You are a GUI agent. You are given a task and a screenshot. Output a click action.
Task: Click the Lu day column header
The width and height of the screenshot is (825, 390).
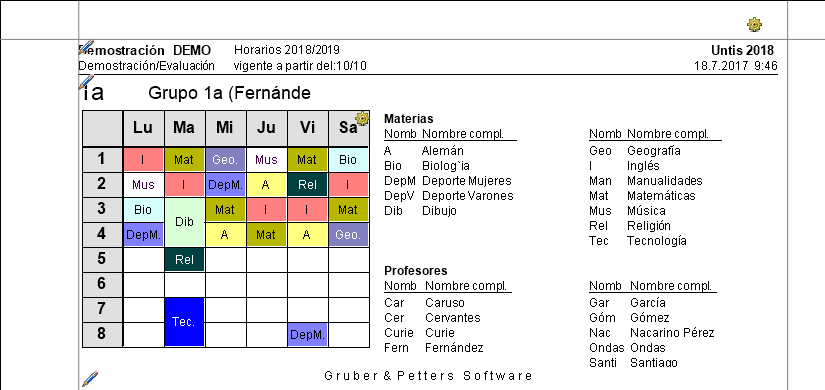coord(143,128)
